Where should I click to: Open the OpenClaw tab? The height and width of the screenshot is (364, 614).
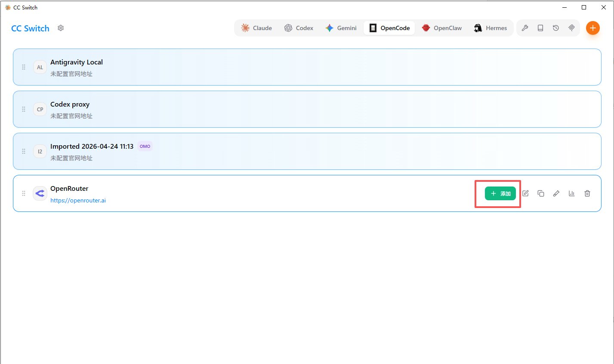[442, 28]
